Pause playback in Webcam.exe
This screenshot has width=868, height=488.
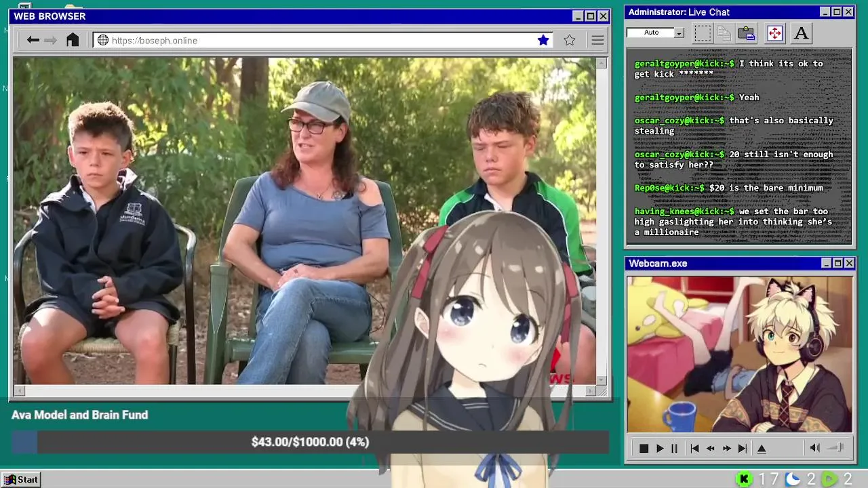674,448
